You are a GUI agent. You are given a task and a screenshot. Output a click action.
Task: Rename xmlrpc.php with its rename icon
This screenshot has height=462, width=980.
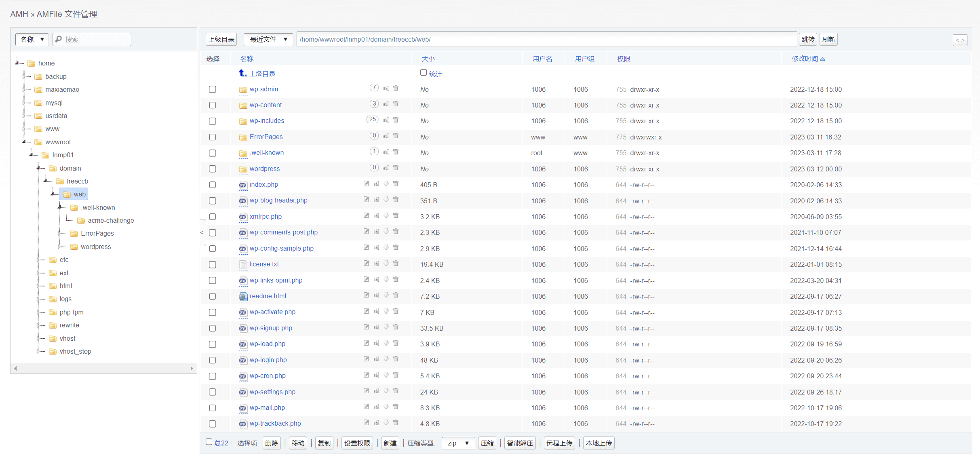376,216
